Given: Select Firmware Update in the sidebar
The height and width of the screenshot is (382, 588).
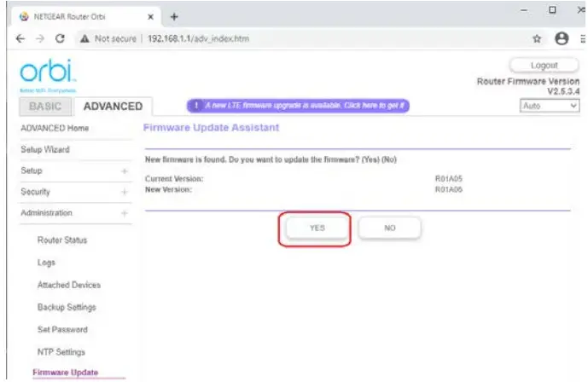Looking at the screenshot, I should (x=66, y=373).
